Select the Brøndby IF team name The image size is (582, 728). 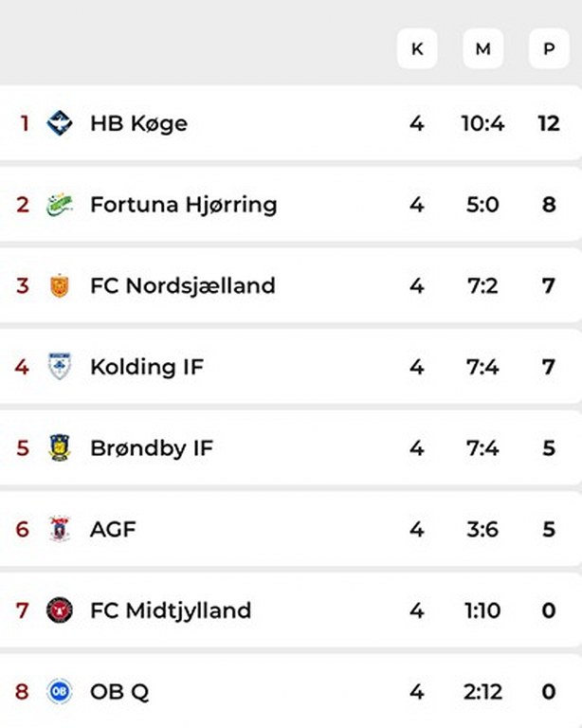pyautogui.click(x=152, y=448)
